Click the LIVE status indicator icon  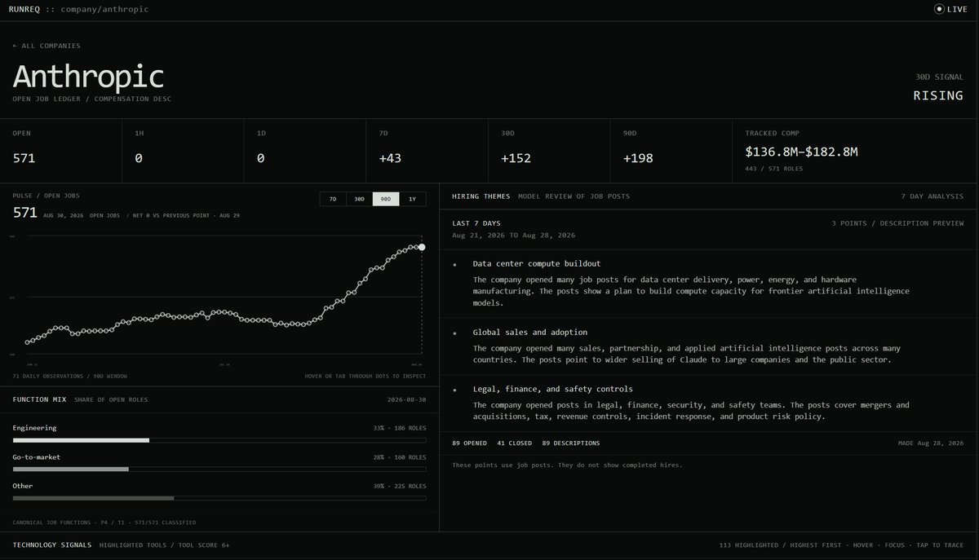coord(939,9)
